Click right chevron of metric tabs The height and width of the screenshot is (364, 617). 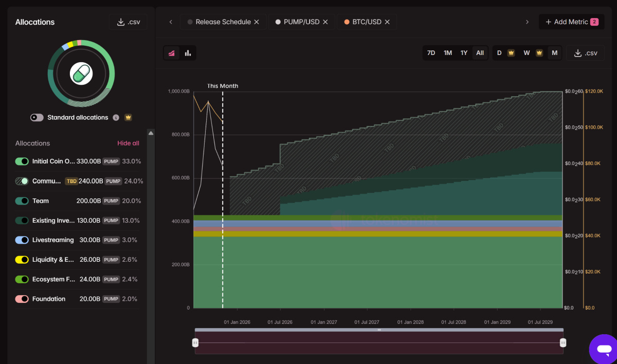tap(527, 22)
